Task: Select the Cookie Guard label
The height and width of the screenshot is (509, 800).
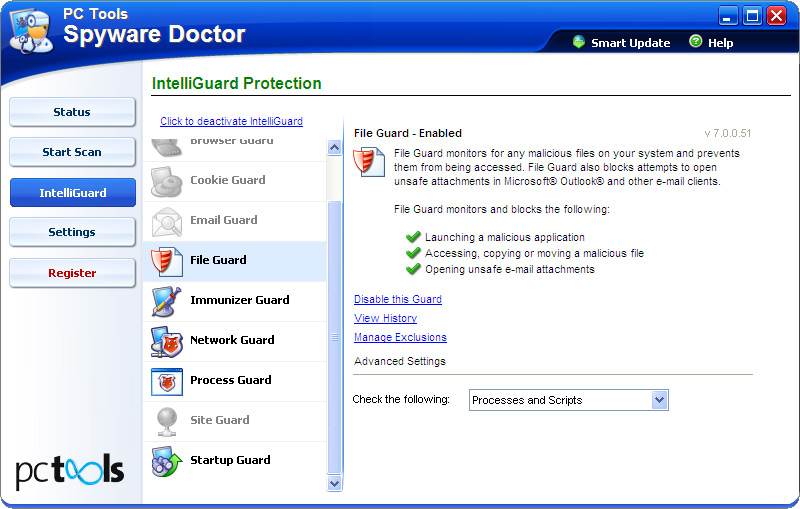Action: tap(228, 180)
